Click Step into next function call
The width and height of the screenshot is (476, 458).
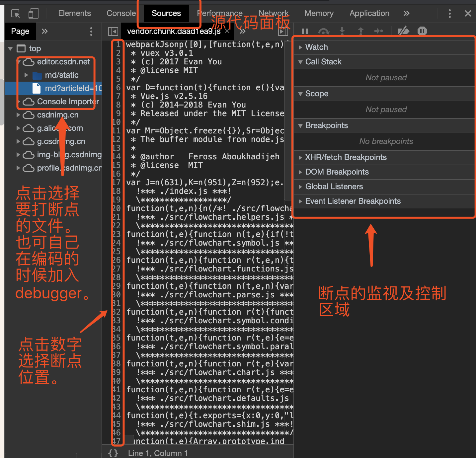(342, 31)
